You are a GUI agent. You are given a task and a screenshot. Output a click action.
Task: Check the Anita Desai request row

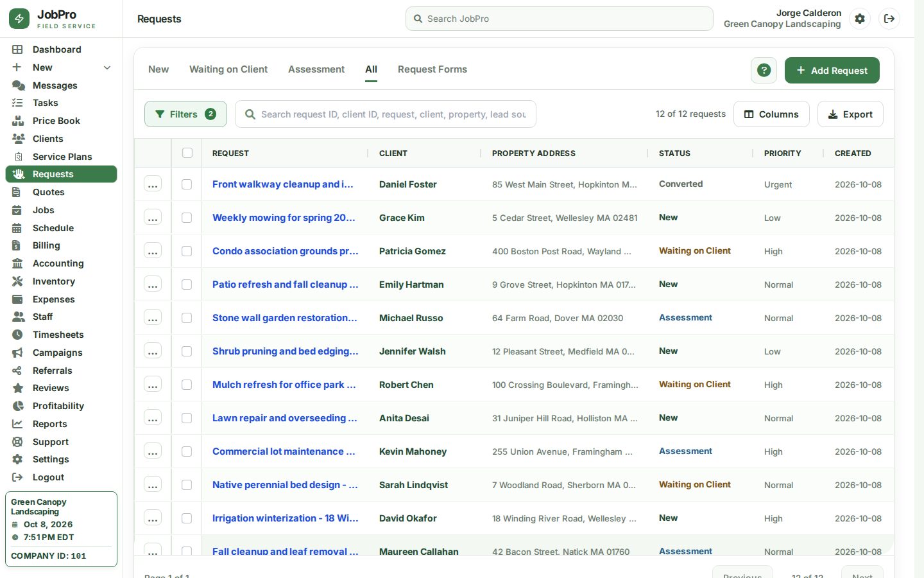click(187, 418)
